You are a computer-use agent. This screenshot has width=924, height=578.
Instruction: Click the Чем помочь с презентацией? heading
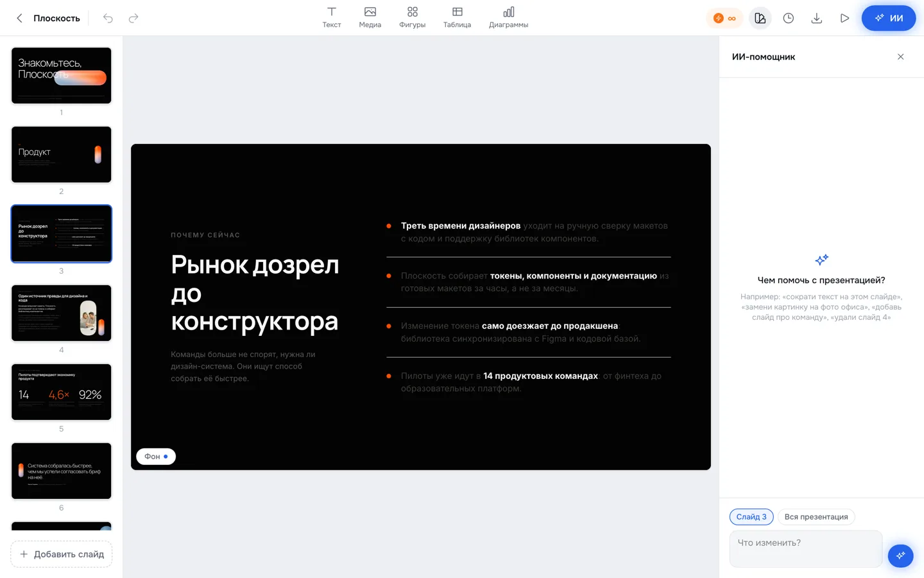pos(821,280)
